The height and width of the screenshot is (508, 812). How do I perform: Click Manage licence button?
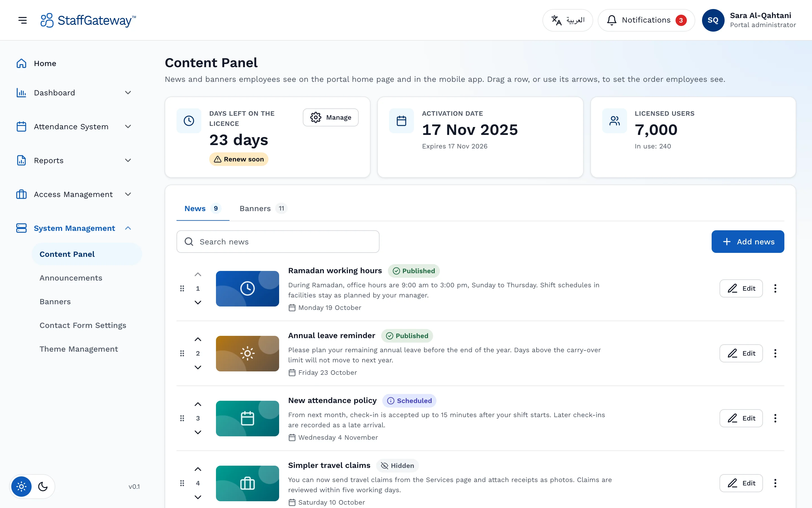click(330, 118)
